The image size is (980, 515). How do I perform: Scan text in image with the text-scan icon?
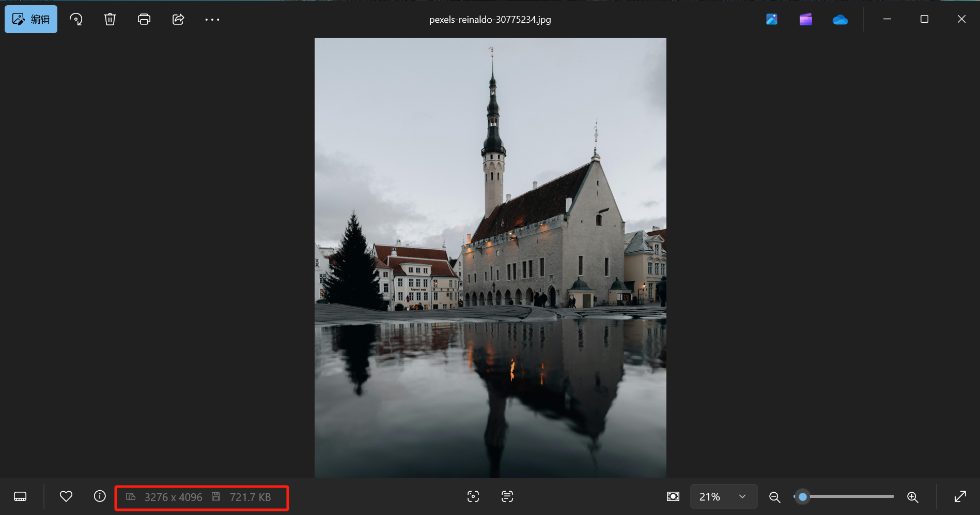click(x=507, y=496)
